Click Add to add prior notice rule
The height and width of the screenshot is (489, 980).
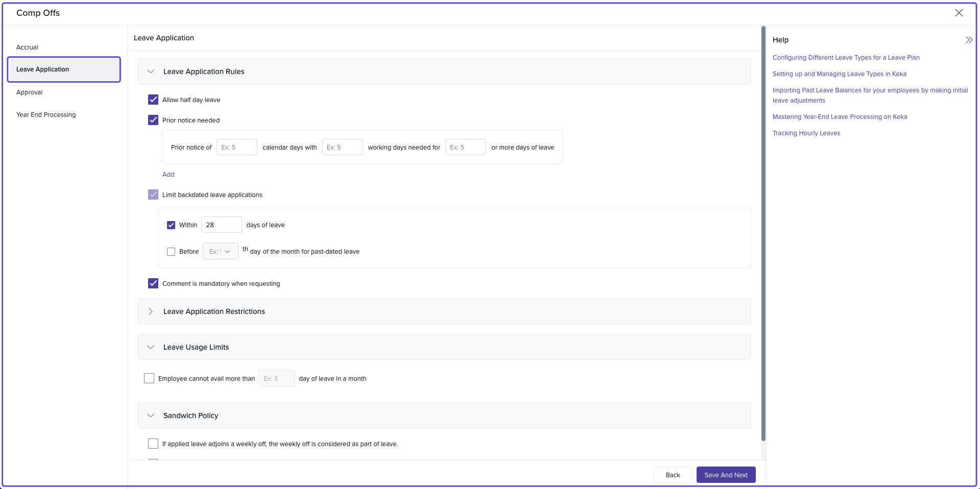tap(168, 175)
